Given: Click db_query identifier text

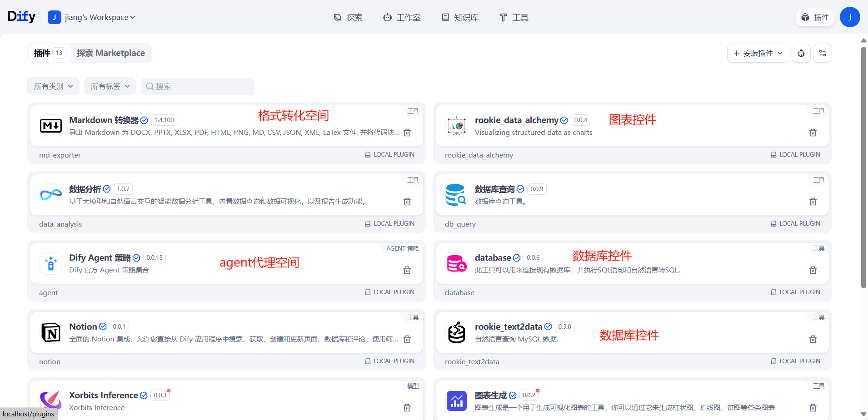Looking at the screenshot, I should pyautogui.click(x=460, y=224).
